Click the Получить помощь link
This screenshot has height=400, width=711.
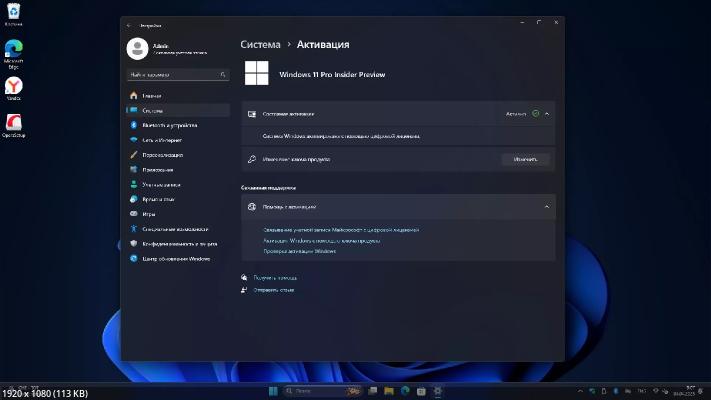click(275, 278)
